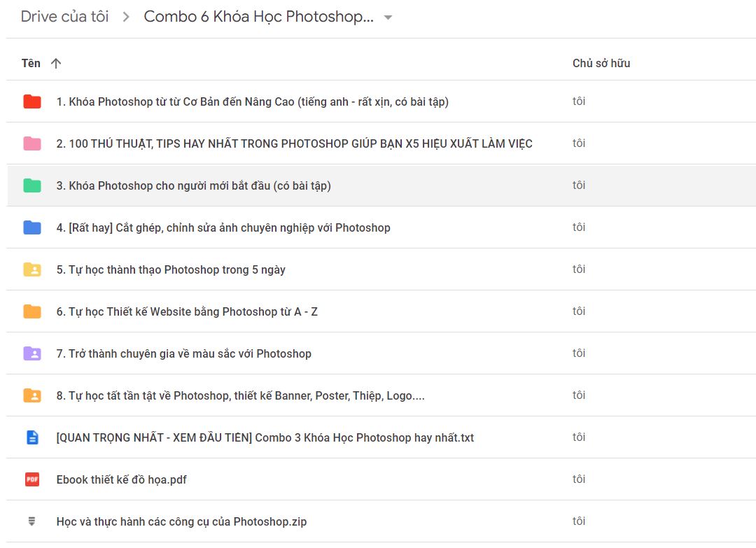Click the pink folder icon for 100 THỦ THUẬT
The image size is (756, 548).
(x=31, y=143)
